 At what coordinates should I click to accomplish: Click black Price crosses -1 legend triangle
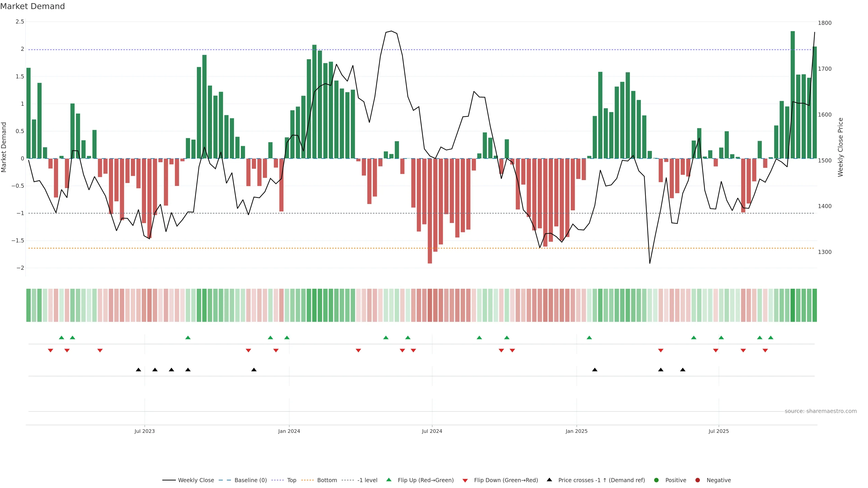549,480
